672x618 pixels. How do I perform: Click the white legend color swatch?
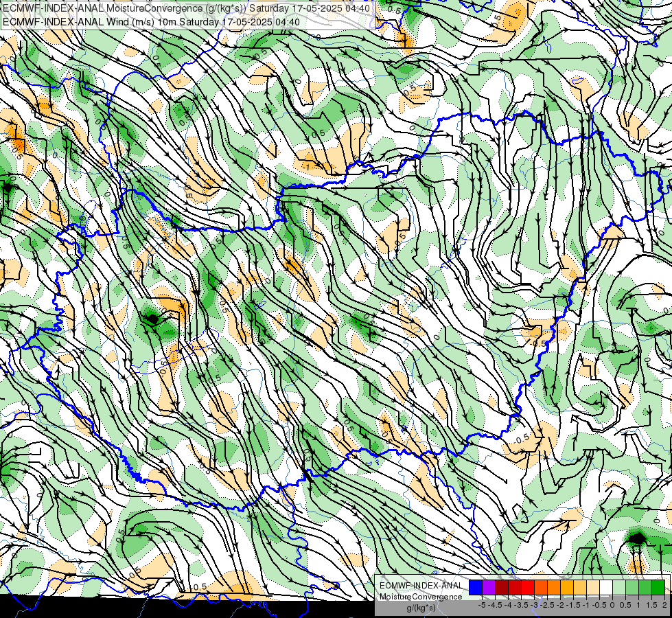coord(606,588)
